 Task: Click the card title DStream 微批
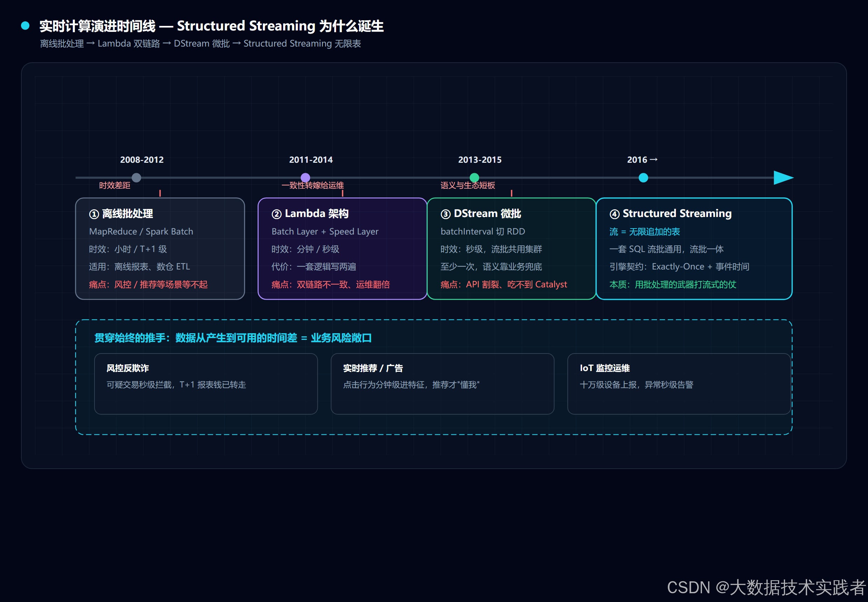point(488,214)
